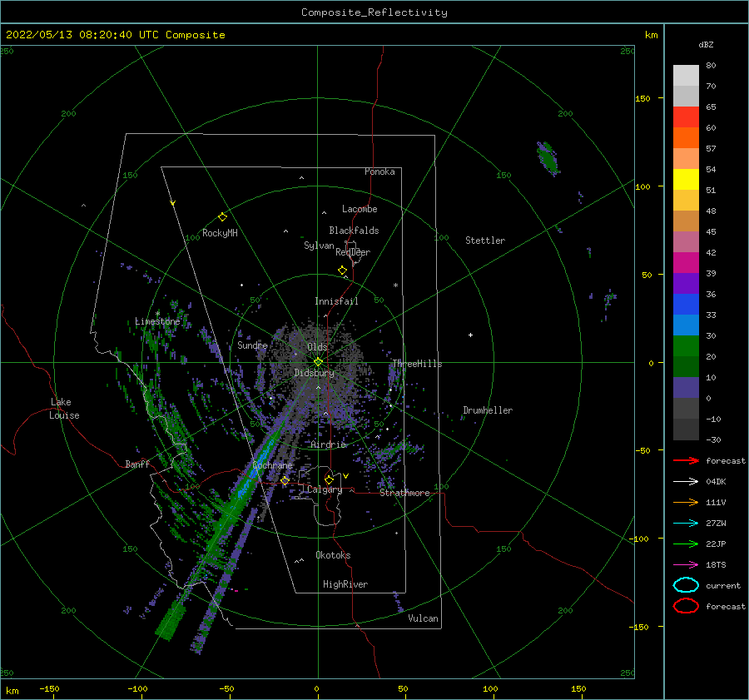Viewport: 749px width, 700px height.
Task: Click the Strathmore city label
Action: 404,493
